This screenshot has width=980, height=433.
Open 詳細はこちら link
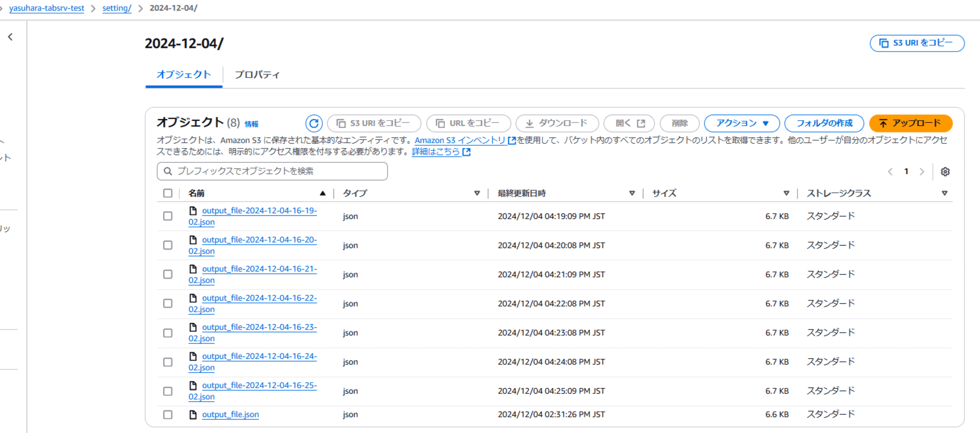pyautogui.click(x=436, y=152)
